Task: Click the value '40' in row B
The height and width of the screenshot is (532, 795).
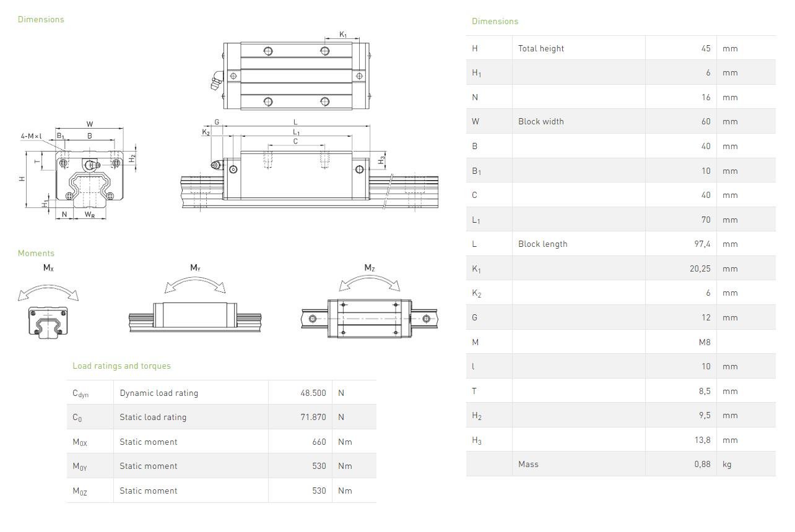Action: coord(706,146)
